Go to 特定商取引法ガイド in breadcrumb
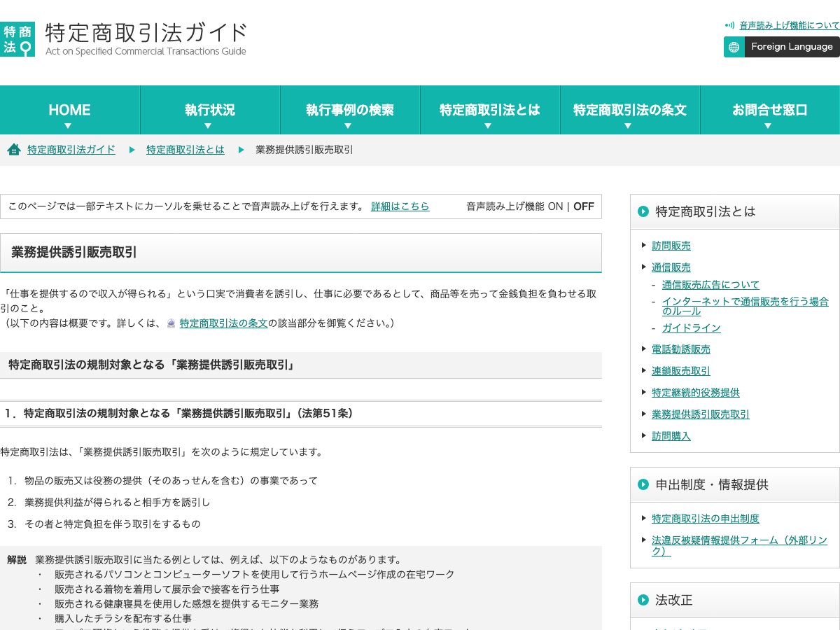Screen dimensions: 840x630 click(71, 150)
